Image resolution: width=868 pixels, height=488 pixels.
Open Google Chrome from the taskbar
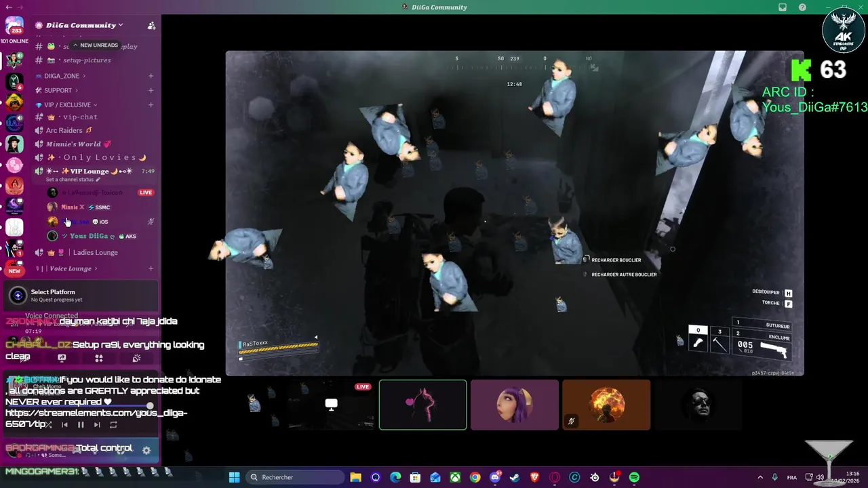click(475, 477)
